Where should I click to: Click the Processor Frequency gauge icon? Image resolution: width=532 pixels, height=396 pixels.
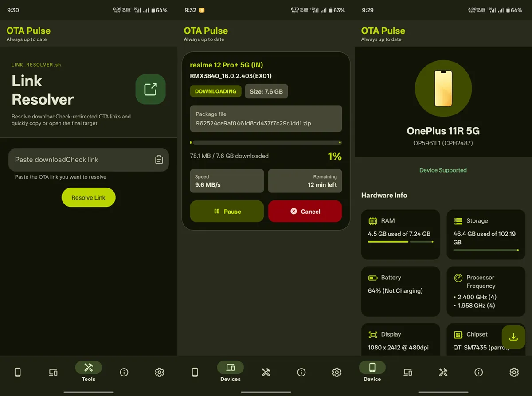pyautogui.click(x=458, y=278)
